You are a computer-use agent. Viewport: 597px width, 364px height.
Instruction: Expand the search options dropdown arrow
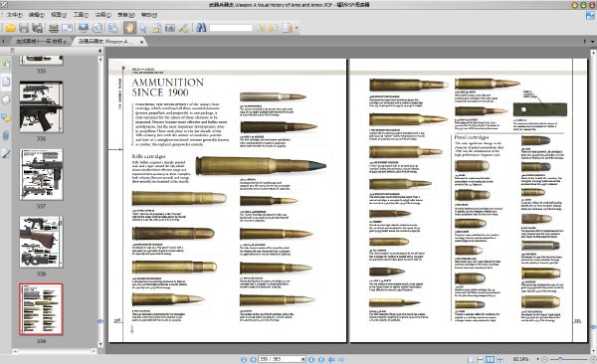point(297,28)
